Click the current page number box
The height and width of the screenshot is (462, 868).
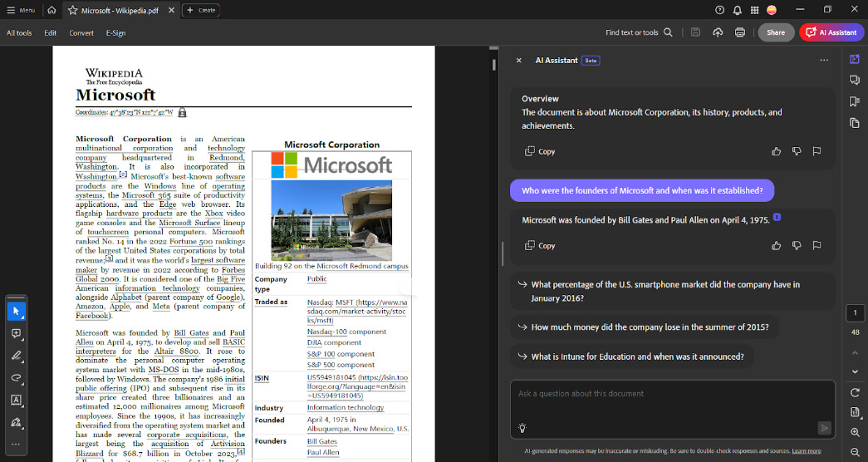coord(855,313)
